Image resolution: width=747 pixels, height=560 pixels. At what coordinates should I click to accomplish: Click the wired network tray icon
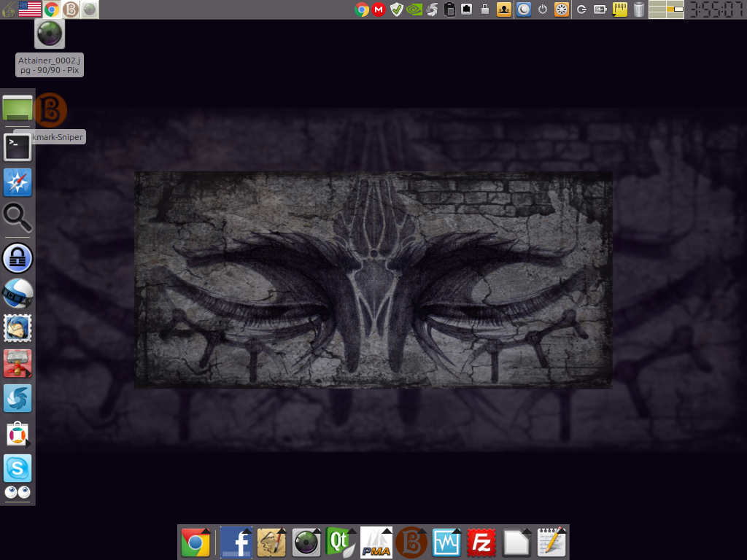tap(467, 9)
